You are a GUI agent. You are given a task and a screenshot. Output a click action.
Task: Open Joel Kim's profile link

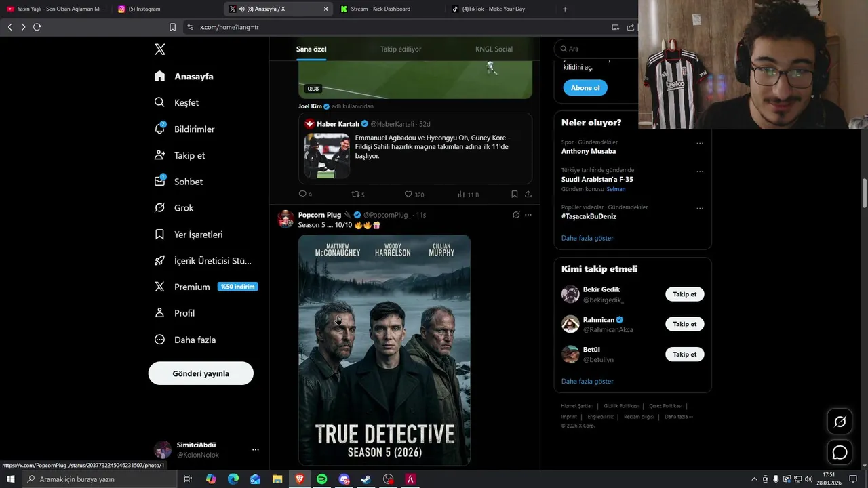[x=310, y=106]
